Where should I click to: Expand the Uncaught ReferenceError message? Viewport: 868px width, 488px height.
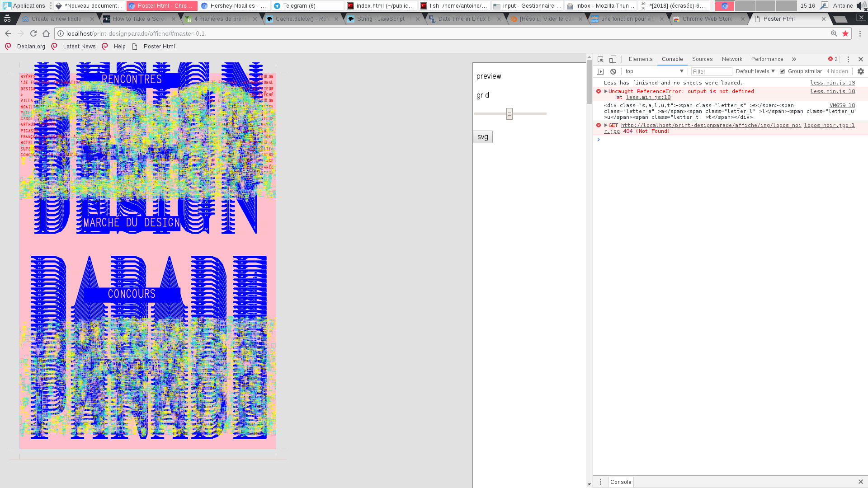tap(606, 91)
